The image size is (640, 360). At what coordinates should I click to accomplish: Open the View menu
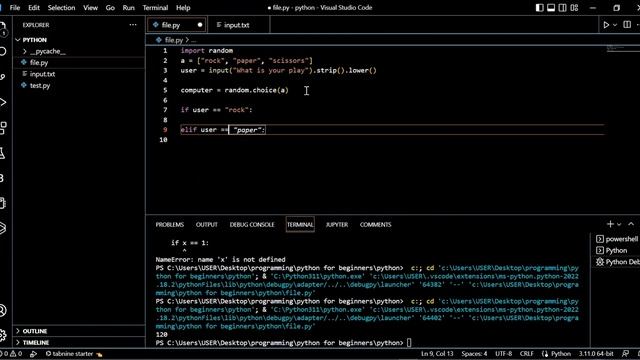pos(90,8)
